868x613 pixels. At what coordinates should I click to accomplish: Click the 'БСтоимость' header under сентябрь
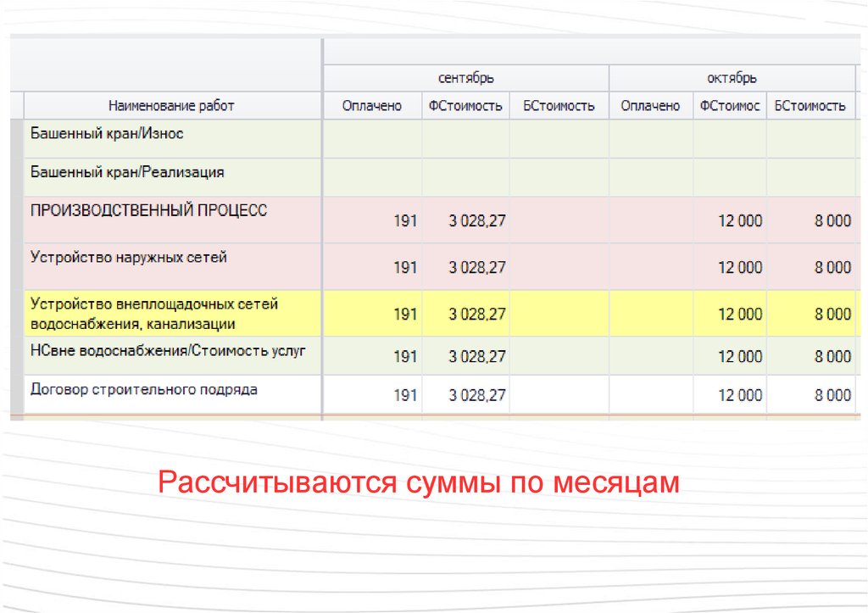(x=559, y=106)
